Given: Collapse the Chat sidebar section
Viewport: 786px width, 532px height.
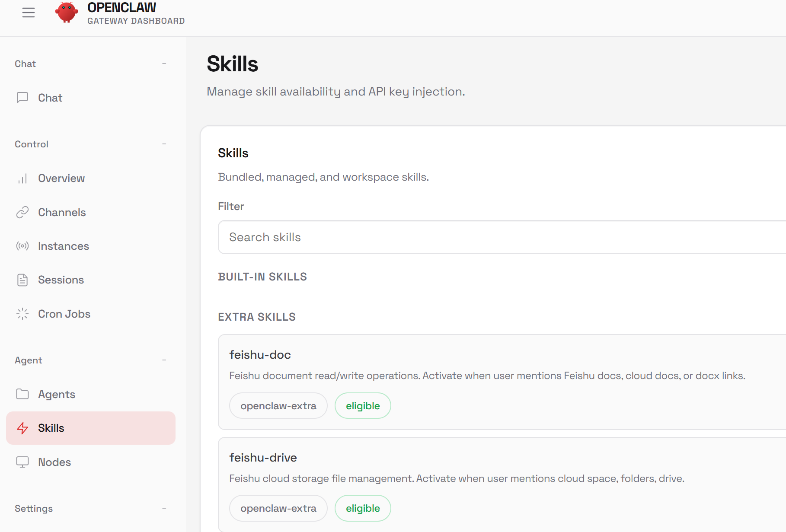Looking at the screenshot, I should pos(164,64).
